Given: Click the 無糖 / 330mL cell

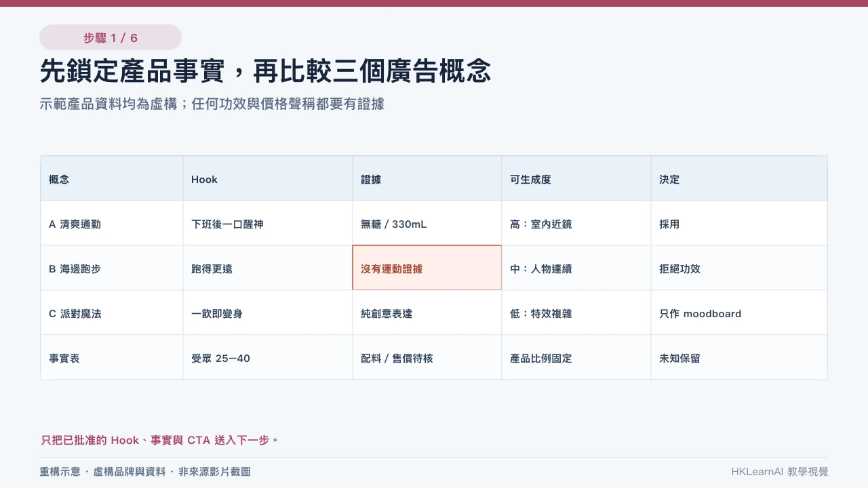Looking at the screenshot, I should (427, 224).
